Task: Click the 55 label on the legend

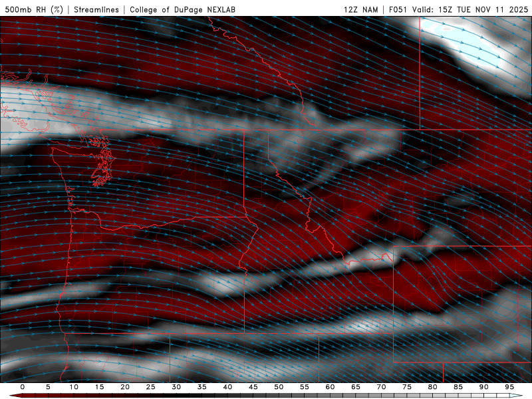Action: pyautogui.click(x=305, y=387)
